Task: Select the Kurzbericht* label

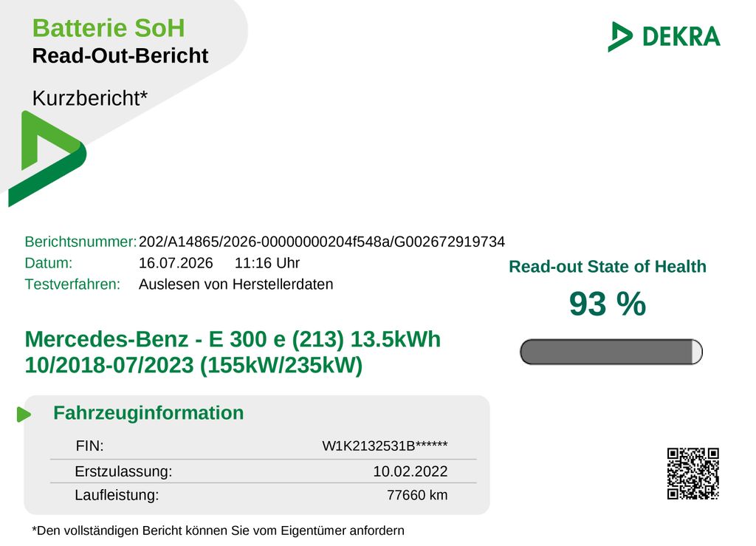Action: click(89, 98)
